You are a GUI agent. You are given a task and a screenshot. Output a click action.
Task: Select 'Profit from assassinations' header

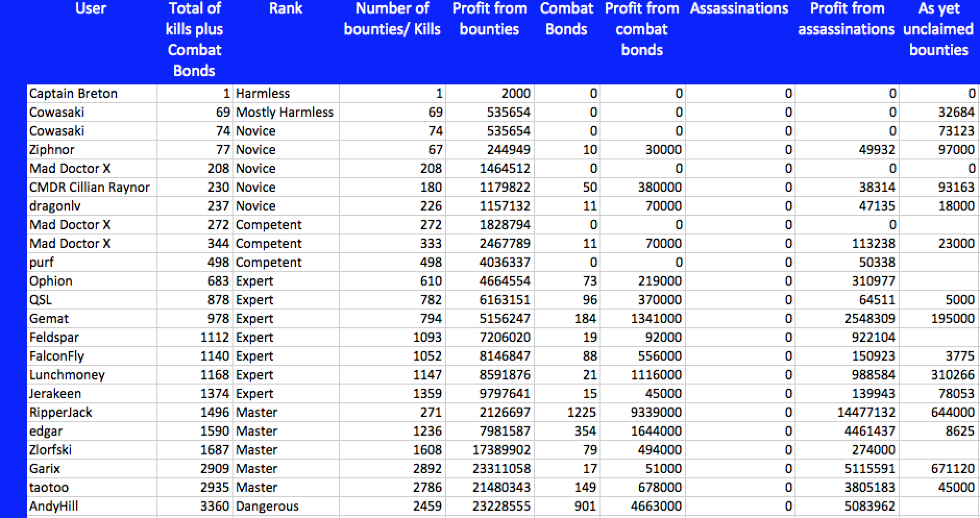[847, 19]
